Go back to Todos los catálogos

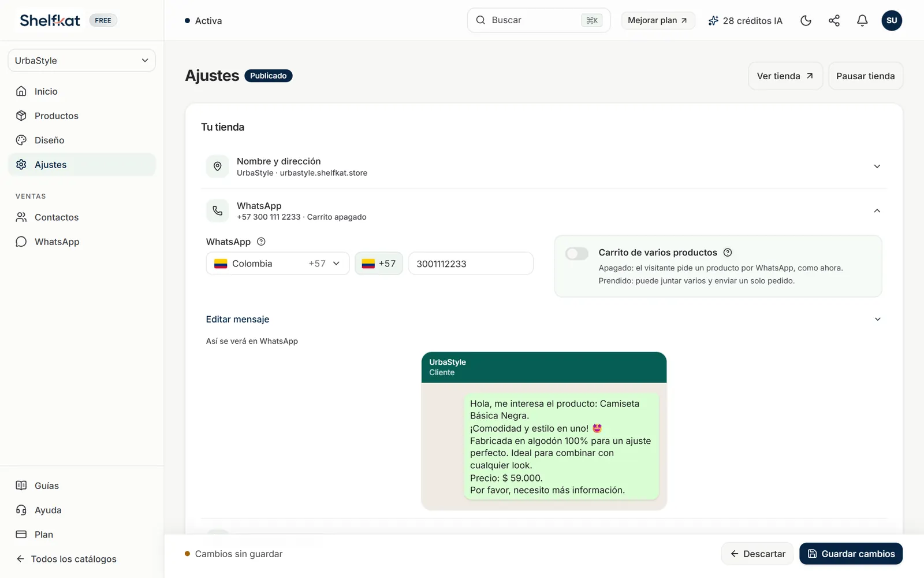66,559
